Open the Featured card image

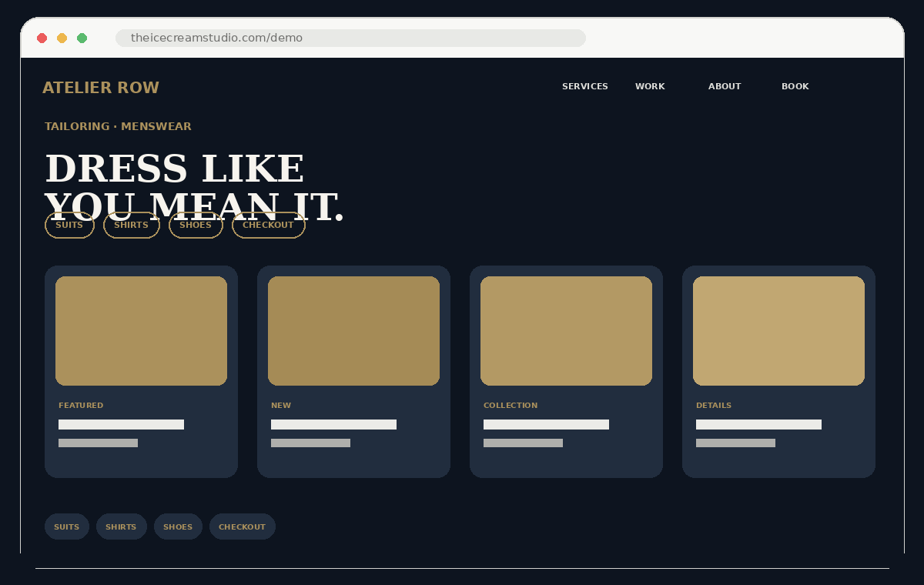(141, 331)
